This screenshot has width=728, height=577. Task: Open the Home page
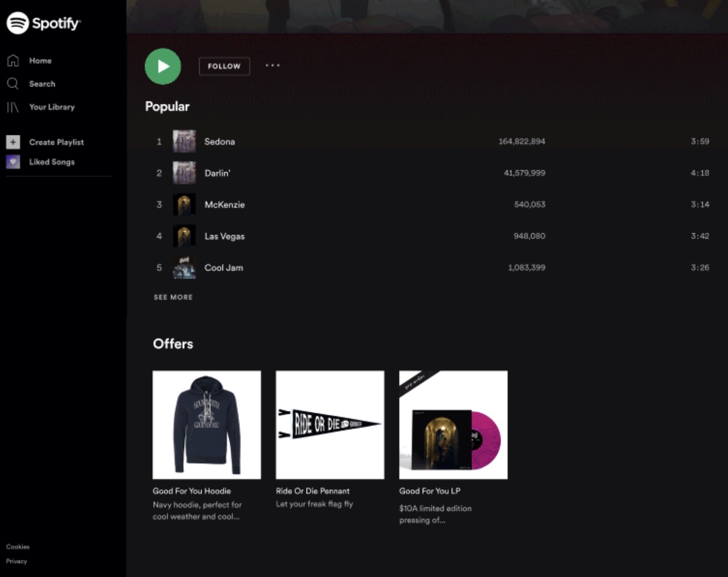(x=40, y=61)
